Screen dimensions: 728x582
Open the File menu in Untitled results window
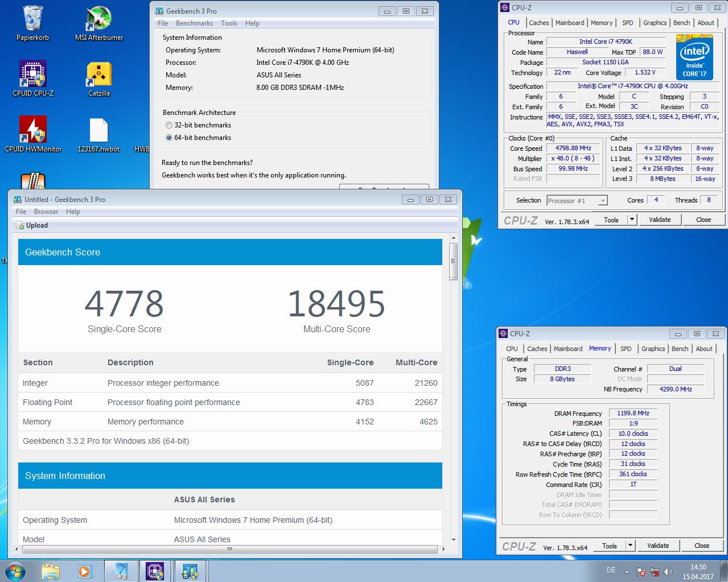[21, 212]
